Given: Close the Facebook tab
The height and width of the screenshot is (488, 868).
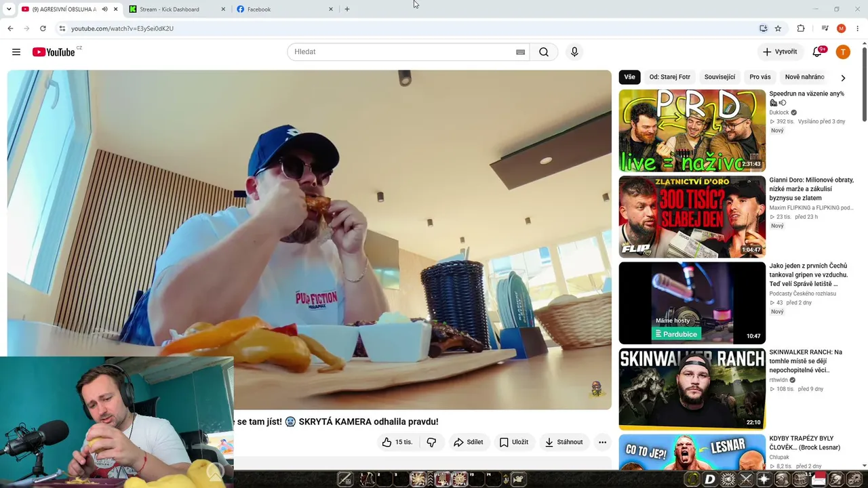Looking at the screenshot, I should tap(331, 9).
